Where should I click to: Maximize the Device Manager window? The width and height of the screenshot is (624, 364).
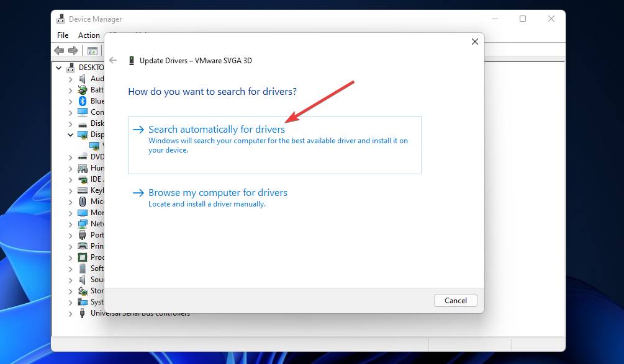(523, 19)
